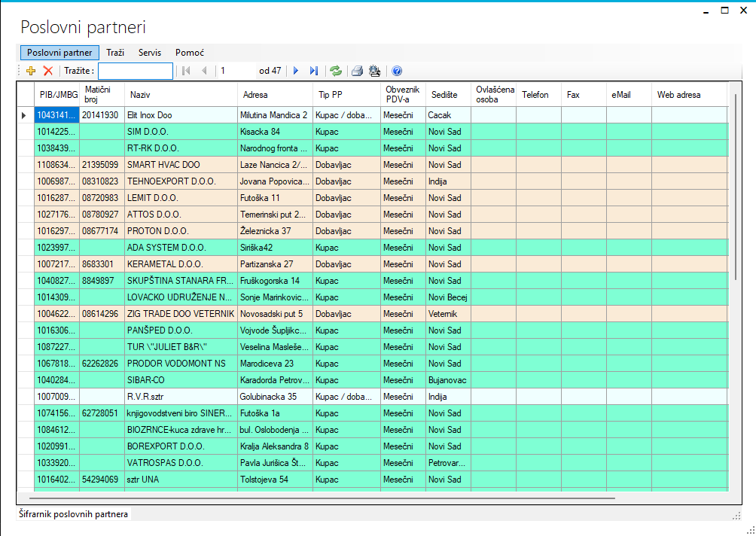Click the add new partner plus icon
The width and height of the screenshot is (756, 536).
(31, 71)
